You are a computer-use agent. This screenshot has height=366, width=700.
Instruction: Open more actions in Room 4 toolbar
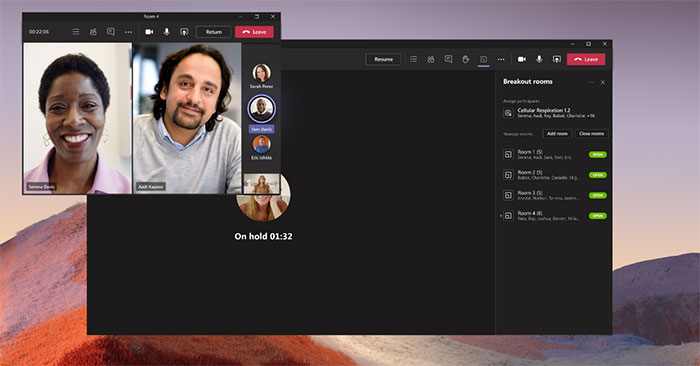tap(129, 32)
